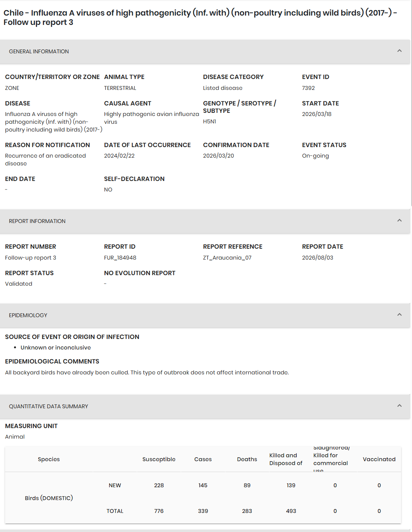The image size is (412, 532).
Task: Click the event ID value 7392
Action: coord(308,88)
